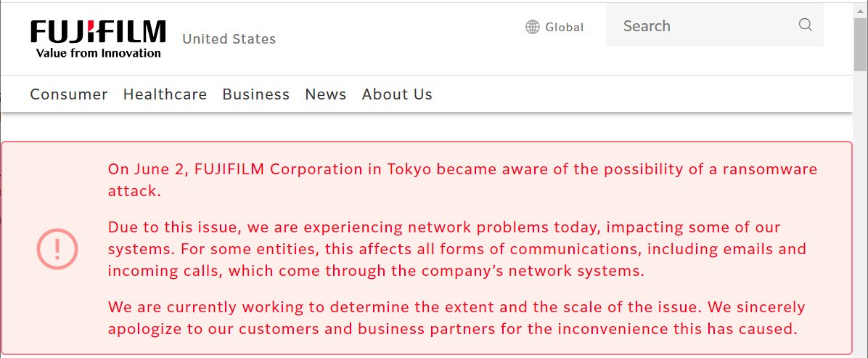868x358 pixels.
Task: Click the exclamation alert icon in the banner
Action: click(57, 249)
